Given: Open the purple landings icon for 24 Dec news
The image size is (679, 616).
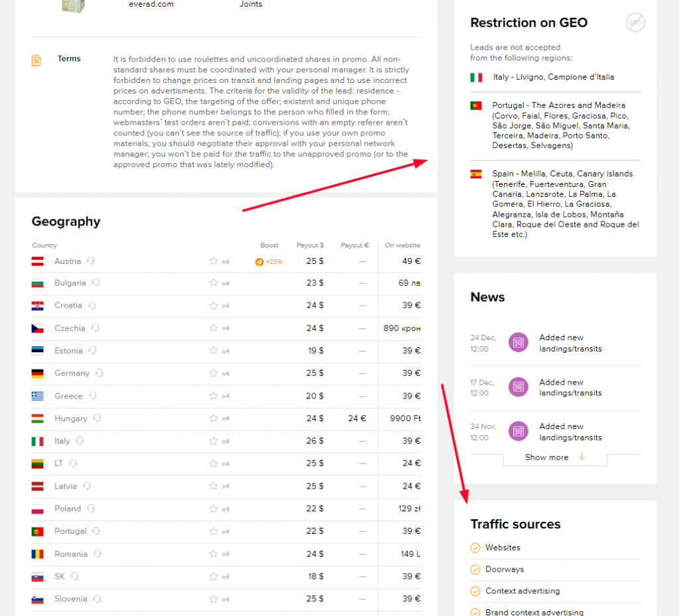Looking at the screenshot, I should pos(518,342).
